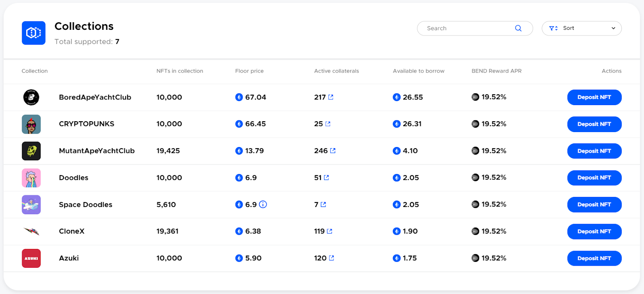Click Deposit NFT for Doodles collection
This screenshot has width=644, height=294.
[594, 178]
